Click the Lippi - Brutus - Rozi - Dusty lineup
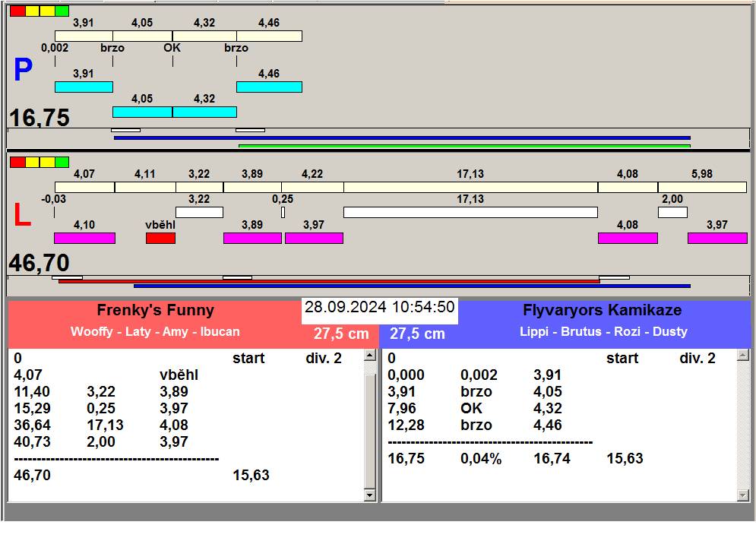Image resolution: width=756 pixels, height=544 pixels. click(603, 332)
